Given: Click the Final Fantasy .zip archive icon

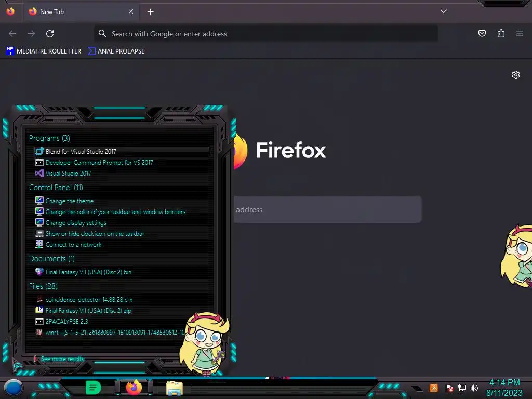Looking at the screenshot, I should point(39,310).
